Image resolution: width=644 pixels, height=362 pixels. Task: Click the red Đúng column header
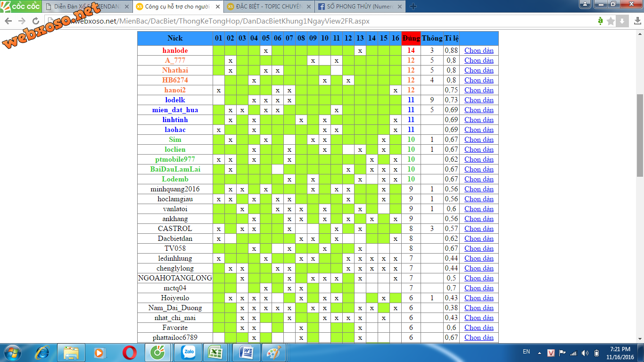tap(411, 38)
